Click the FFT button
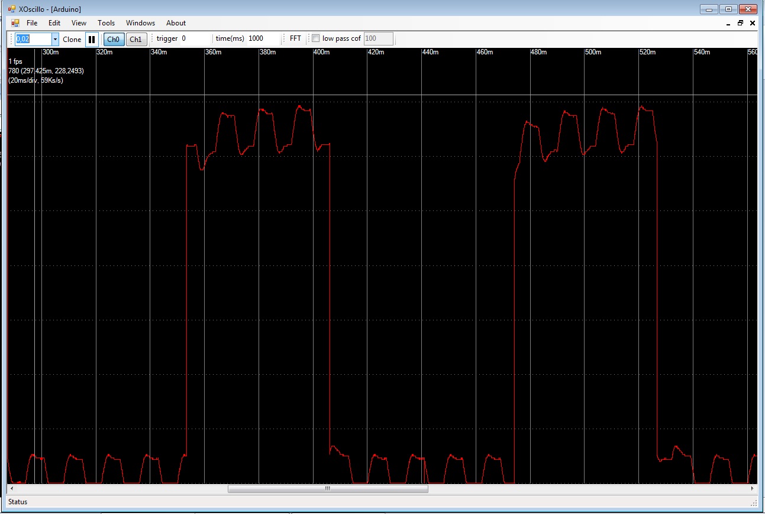Image resolution: width=765 pixels, height=532 pixels. click(x=295, y=38)
